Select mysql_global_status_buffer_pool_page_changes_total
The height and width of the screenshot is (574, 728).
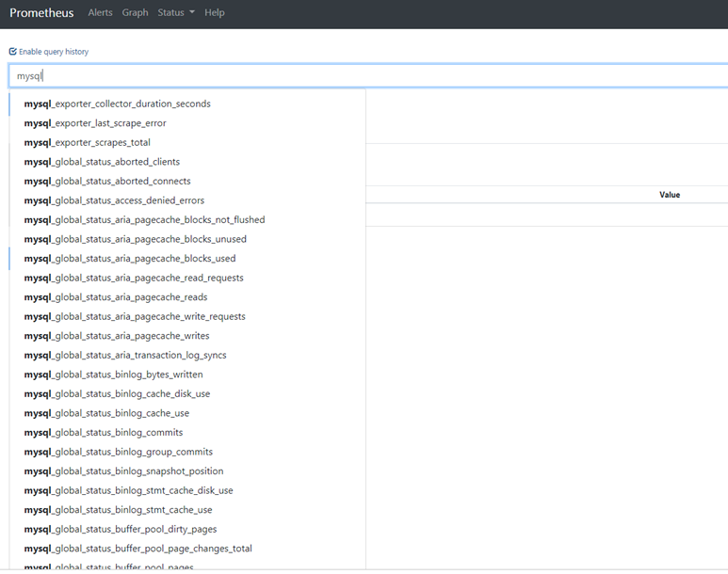click(x=187, y=549)
